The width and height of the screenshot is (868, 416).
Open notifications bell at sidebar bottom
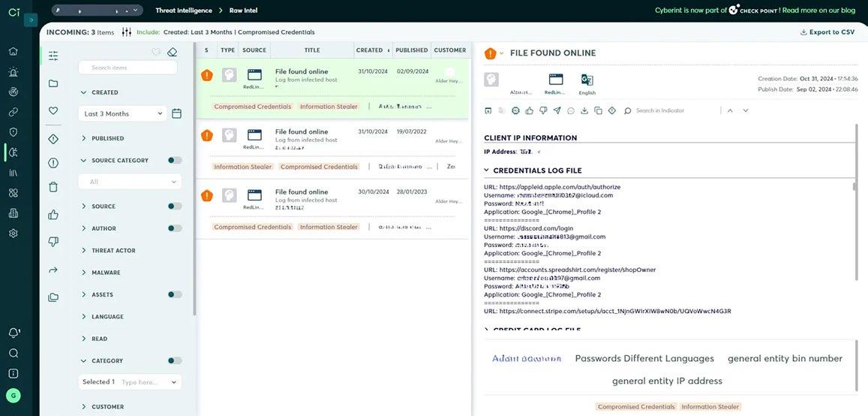coord(14,333)
